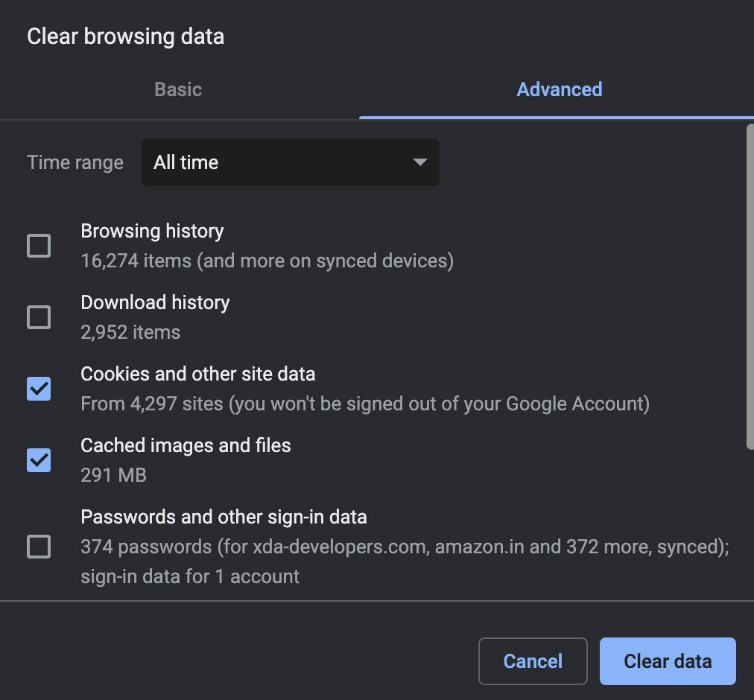
Task: Check Passwords and other sign-in data
Action: point(38,547)
